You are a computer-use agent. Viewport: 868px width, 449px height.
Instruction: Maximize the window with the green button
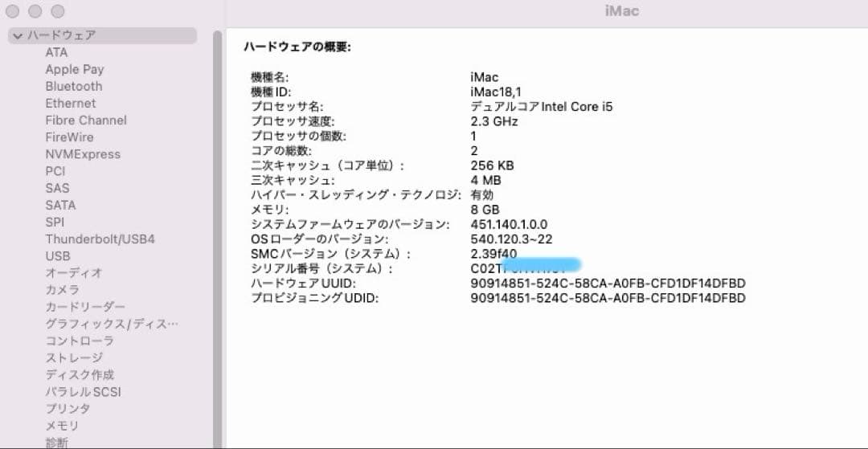click(58, 11)
